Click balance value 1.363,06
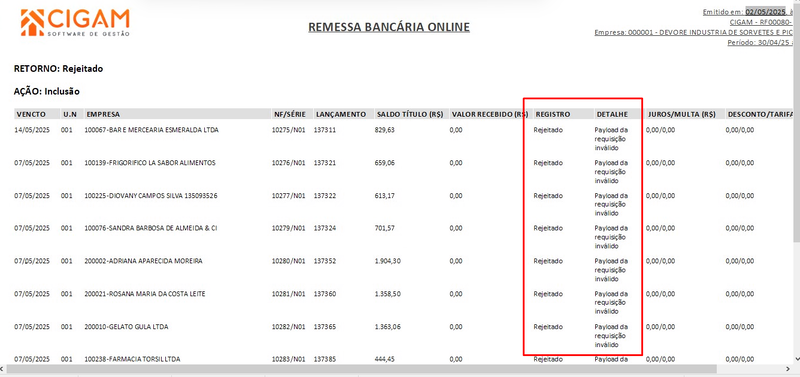Image resolution: width=800 pixels, height=377 pixels. [x=388, y=326]
